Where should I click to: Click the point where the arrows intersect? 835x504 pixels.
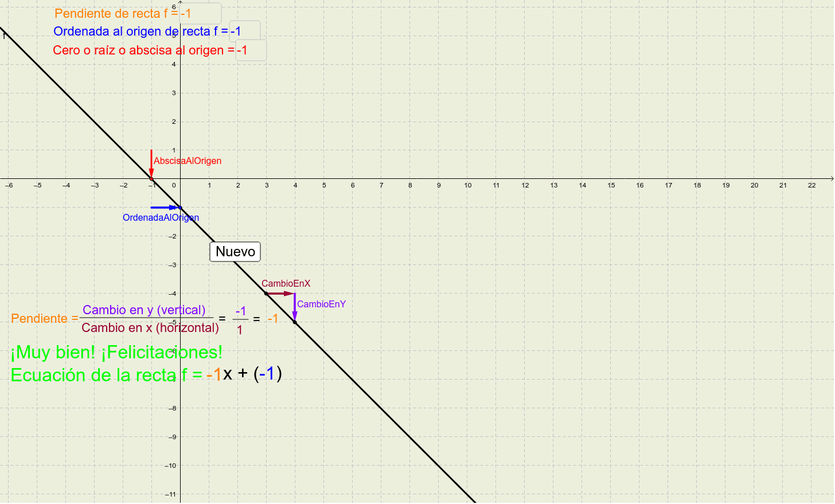pyautogui.click(x=294, y=292)
